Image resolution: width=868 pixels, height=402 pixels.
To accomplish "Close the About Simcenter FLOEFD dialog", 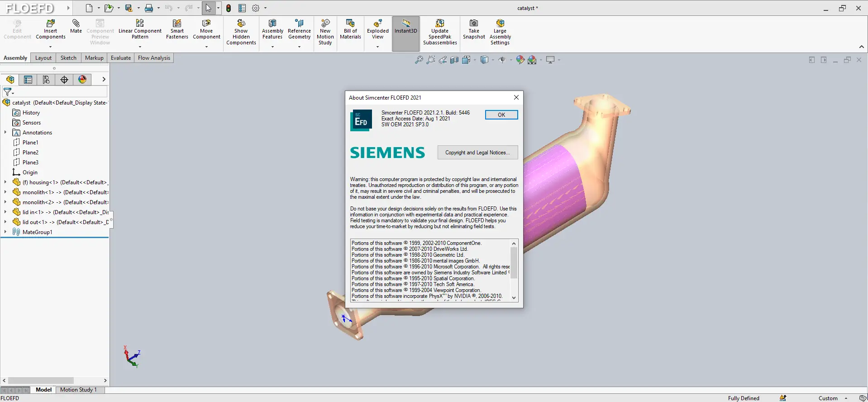I will (516, 97).
